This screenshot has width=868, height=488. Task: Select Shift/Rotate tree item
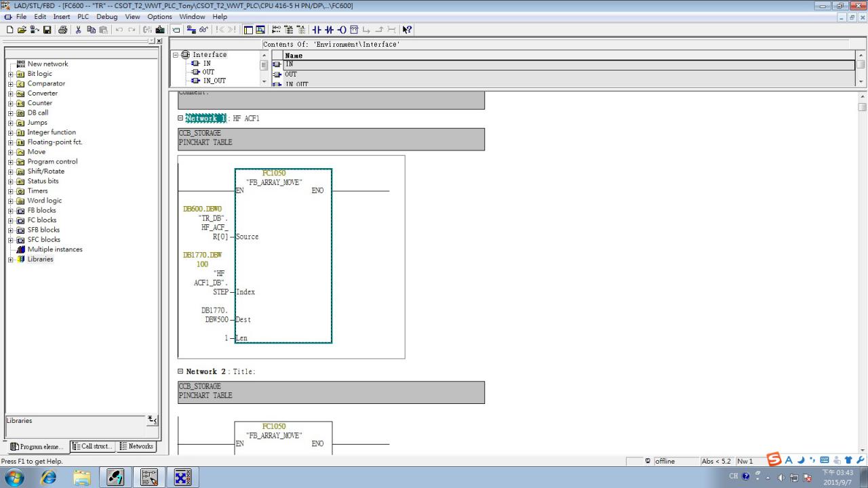click(45, 171)
